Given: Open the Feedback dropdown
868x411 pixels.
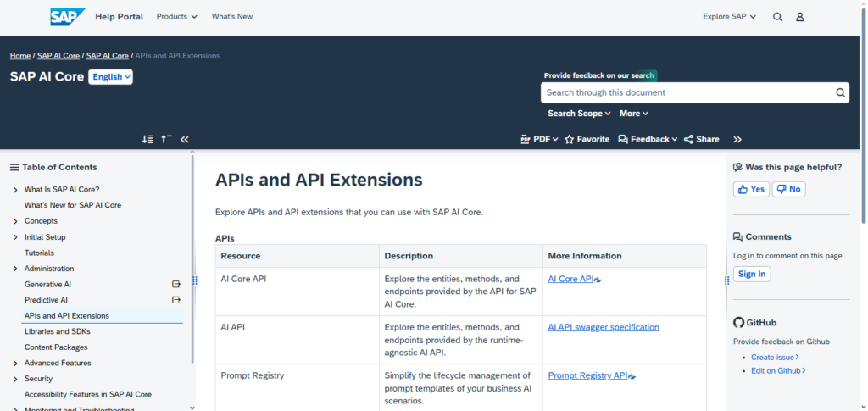Looking at the screenshot, I should click(648, 139).
